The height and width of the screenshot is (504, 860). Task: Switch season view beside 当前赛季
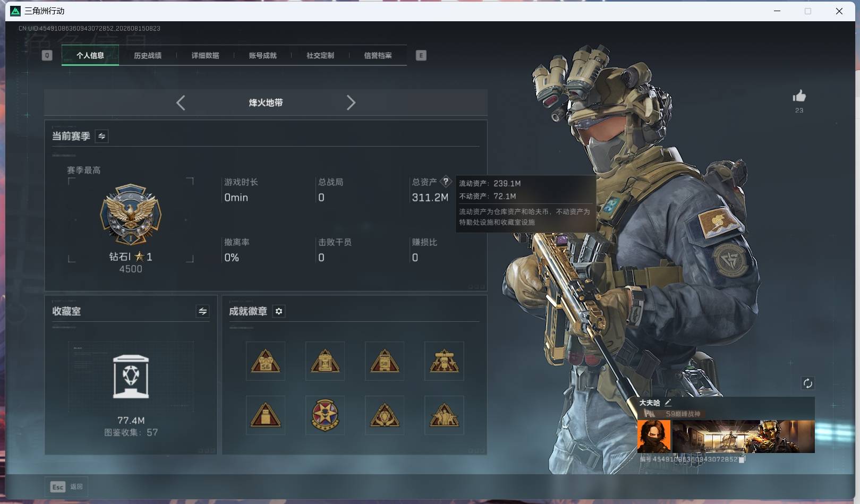click(x=101, y=136)
